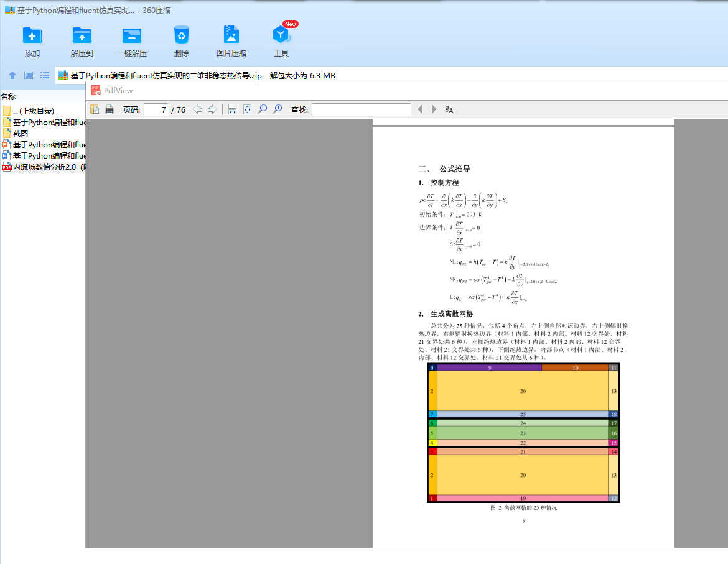This screenshot has width=728, height=564.
Task: Go up one directory with the up arrow
Action: (x=12, y=75)
